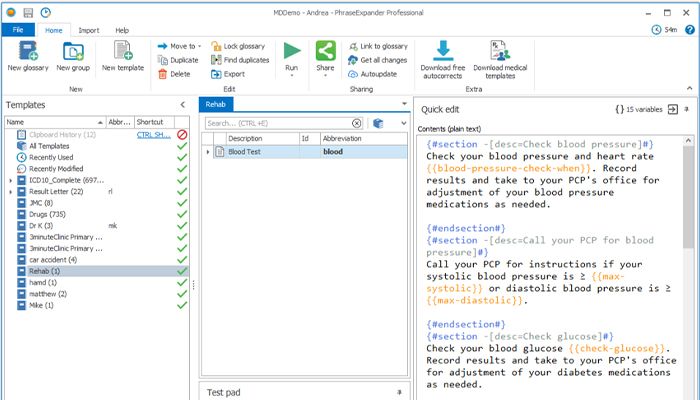The image size is (700, 400).
Task: Collapse the Templates panel chevron
Action: (182, 105)
